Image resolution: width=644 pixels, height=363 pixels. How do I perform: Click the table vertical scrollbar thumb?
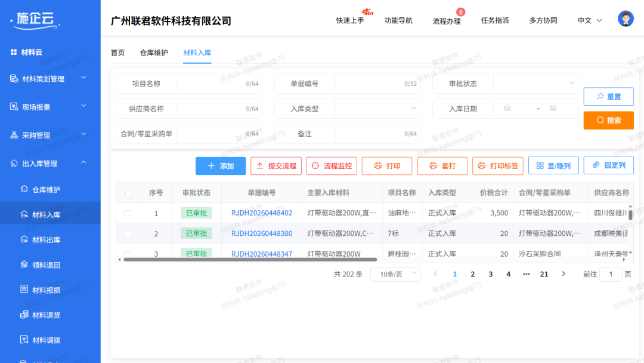[630, 216]
